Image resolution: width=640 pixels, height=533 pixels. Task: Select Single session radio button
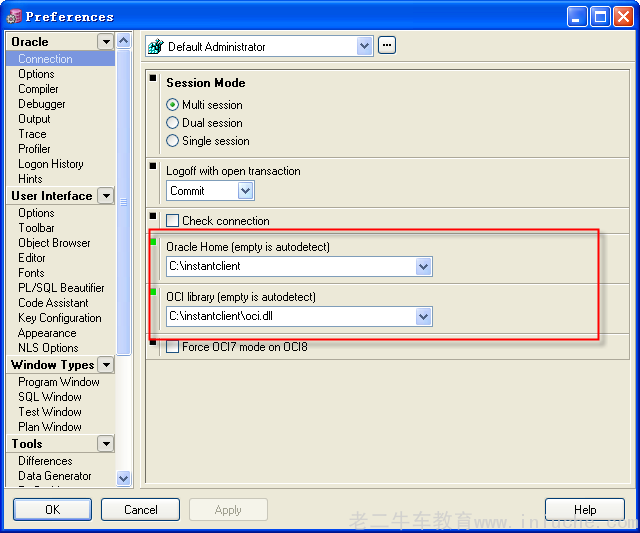point(172,141)
